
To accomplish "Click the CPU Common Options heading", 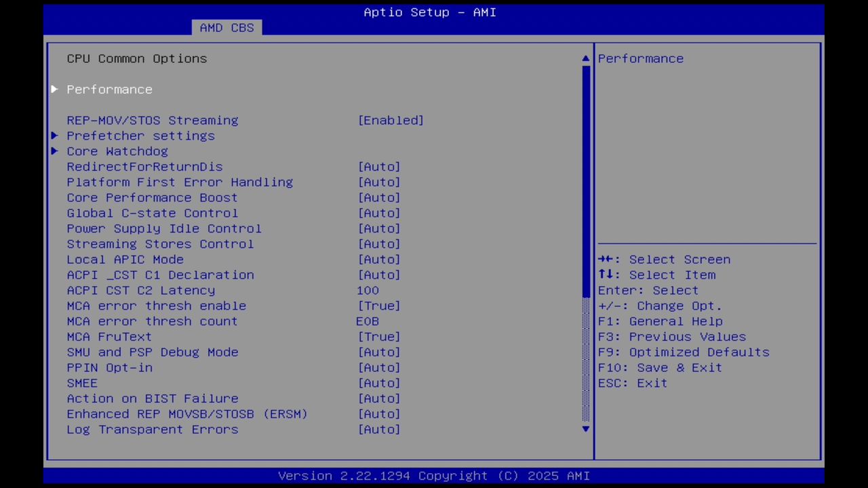I will coord(136,58).
